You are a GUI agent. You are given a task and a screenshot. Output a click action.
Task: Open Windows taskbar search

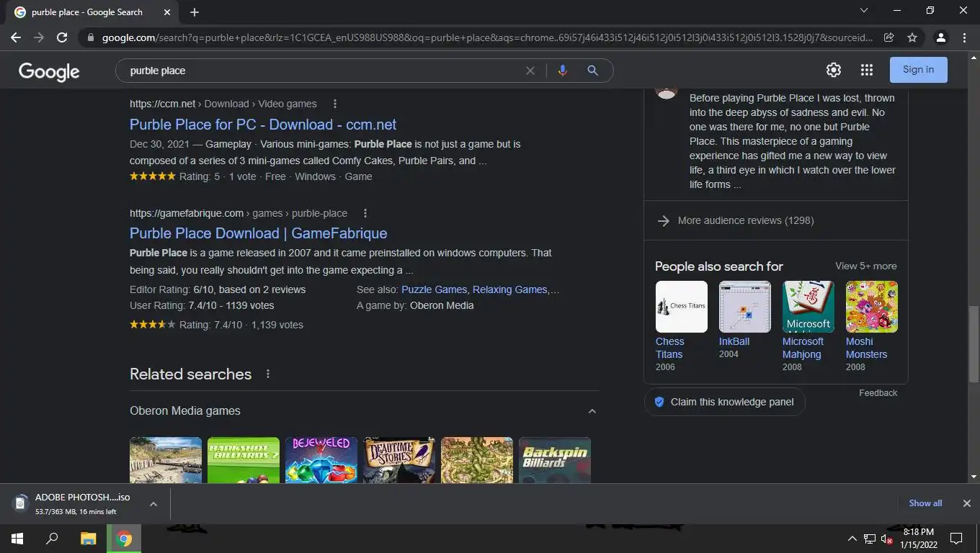point(52,539)
